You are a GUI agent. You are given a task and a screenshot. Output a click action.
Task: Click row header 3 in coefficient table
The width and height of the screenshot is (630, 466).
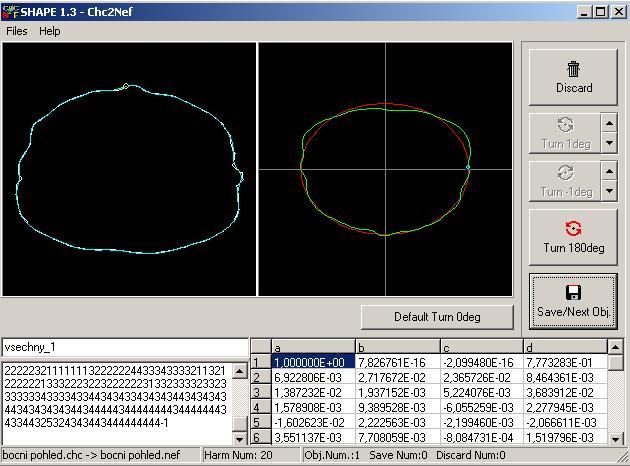(x=261, y=392)
